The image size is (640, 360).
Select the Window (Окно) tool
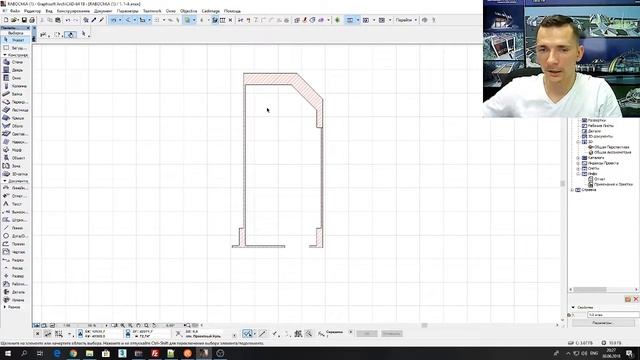pos(15,78)
